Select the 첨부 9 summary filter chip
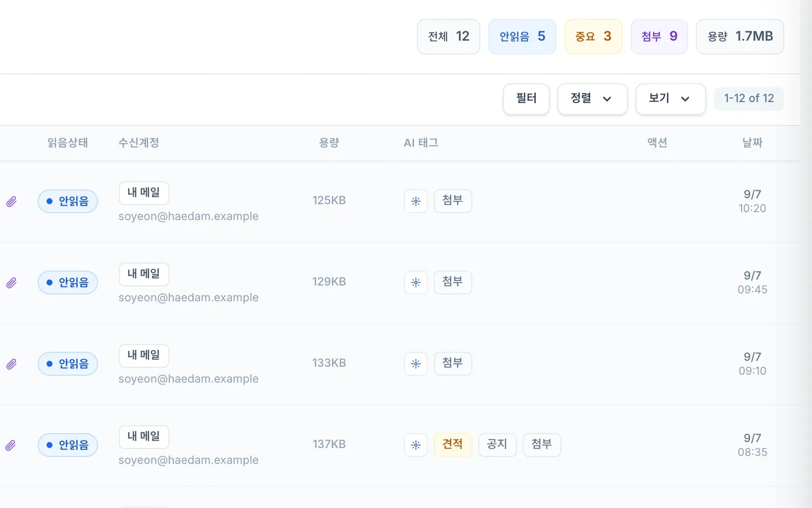Image resolution: width=812 pixels, height=508 pixels. point(659,37)
